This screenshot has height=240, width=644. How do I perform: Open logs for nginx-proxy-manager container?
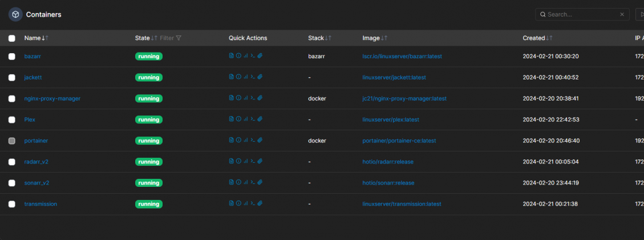(231, 98)
